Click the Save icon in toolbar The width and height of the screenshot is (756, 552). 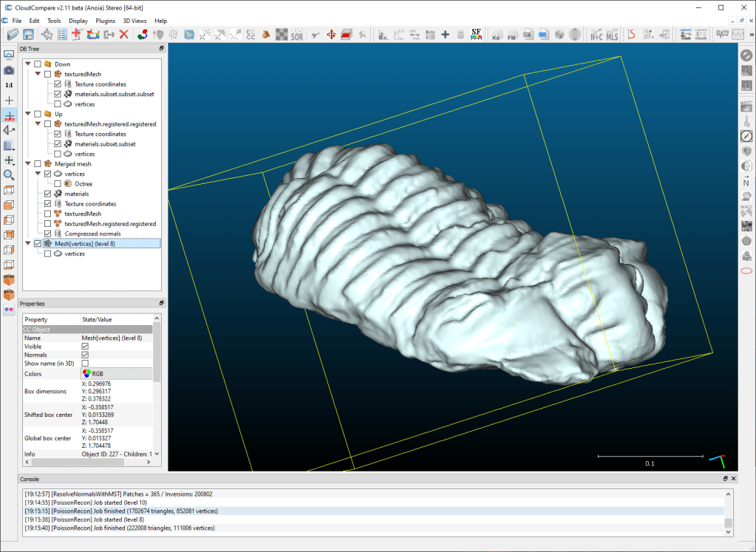[x=28, y=35]
